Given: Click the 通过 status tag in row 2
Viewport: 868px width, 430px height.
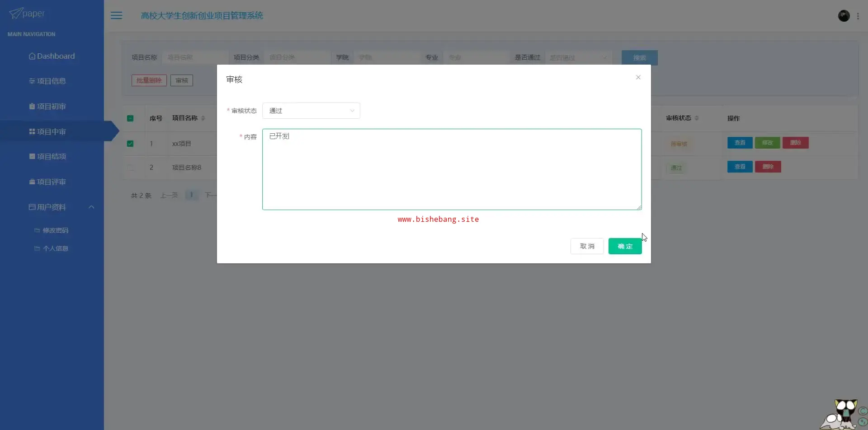Looking at the screenshot, I should [676, 168].
